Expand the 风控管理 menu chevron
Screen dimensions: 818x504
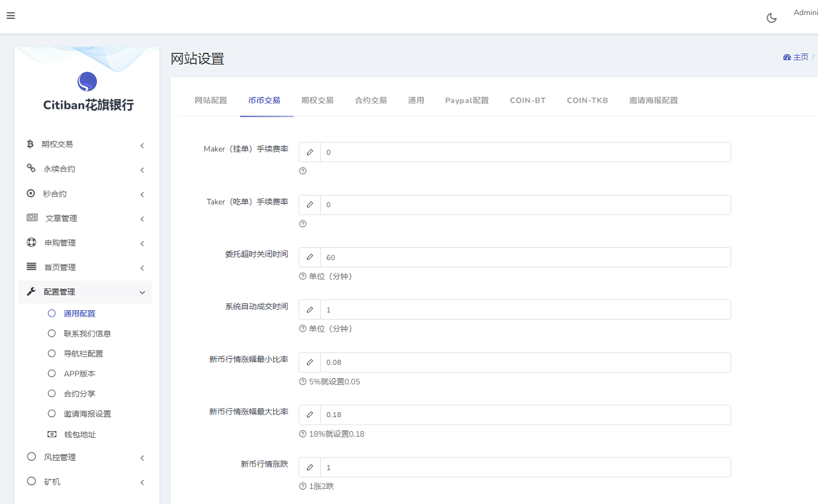[142, 458]
